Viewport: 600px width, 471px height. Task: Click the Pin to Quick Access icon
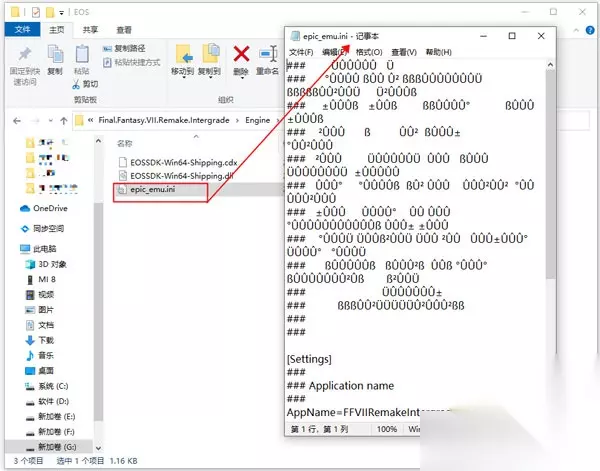[25, 55]
